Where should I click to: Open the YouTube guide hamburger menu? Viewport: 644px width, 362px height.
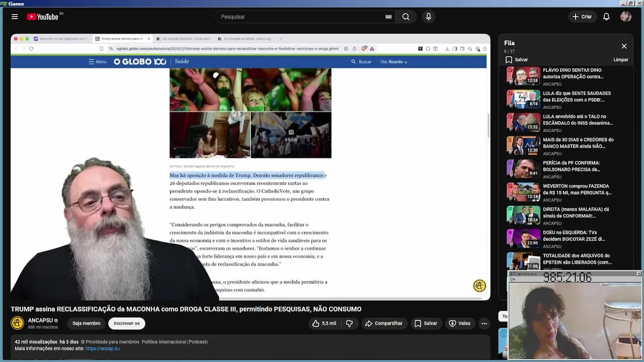[15, 17]
